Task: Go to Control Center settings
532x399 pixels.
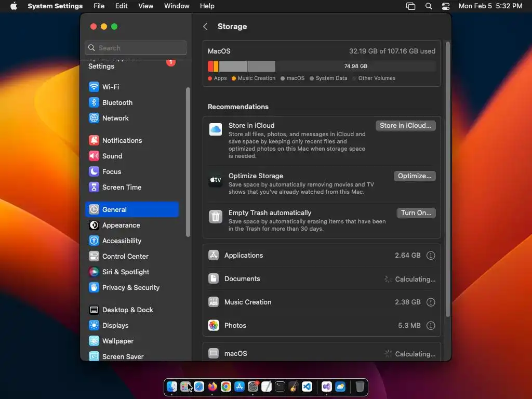Action: click(132, 257)
